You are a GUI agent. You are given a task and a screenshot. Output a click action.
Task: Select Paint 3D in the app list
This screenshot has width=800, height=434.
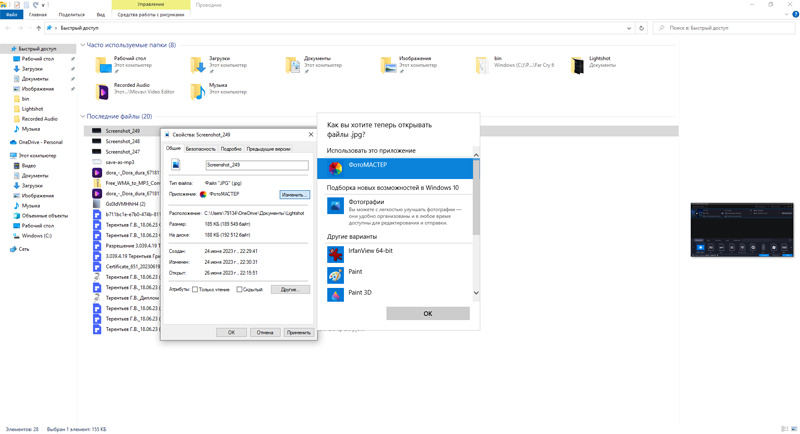[x=395, y=295]
